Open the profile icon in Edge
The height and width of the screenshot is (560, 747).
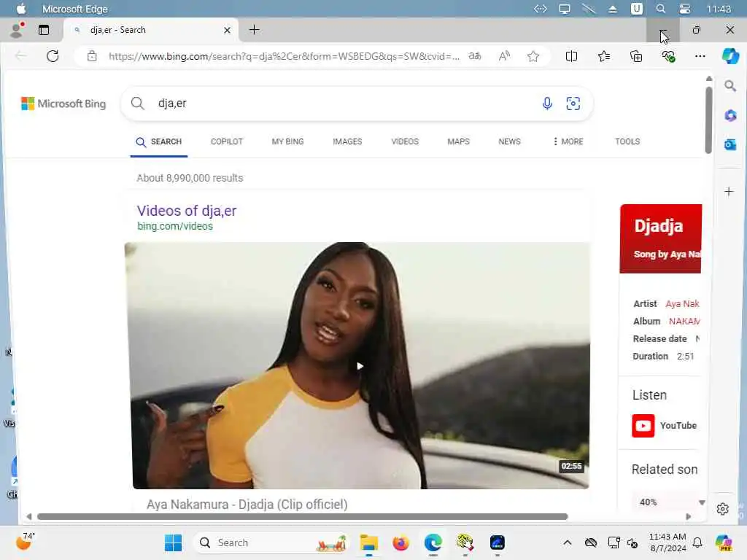(x=18, y=29)
